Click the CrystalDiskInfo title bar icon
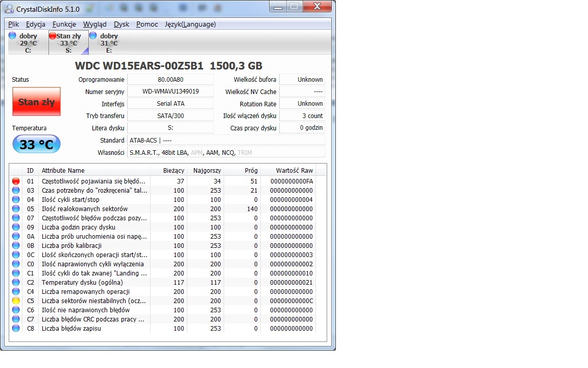 9,9
